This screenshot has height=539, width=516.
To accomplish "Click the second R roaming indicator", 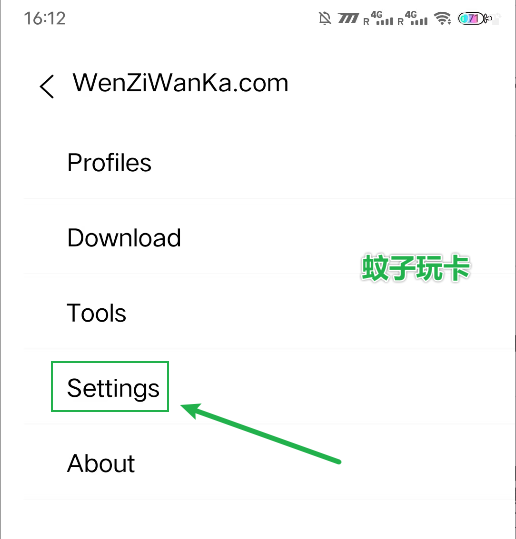I will point(400,22).
